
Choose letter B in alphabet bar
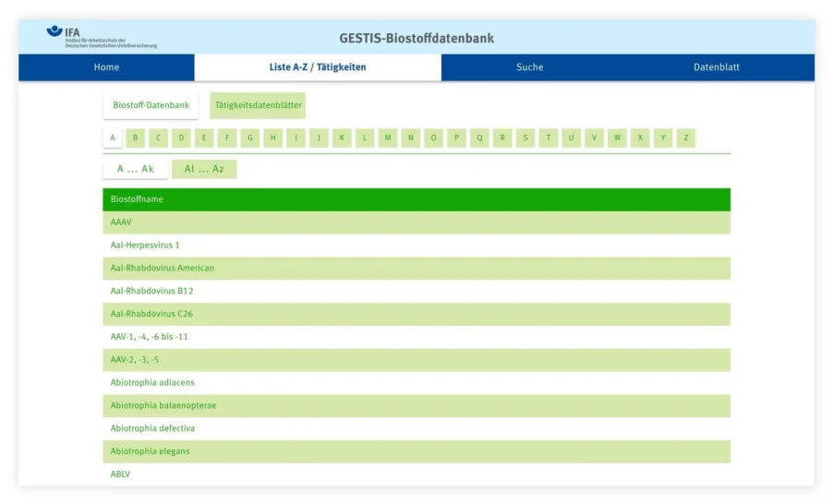[135, 138]
